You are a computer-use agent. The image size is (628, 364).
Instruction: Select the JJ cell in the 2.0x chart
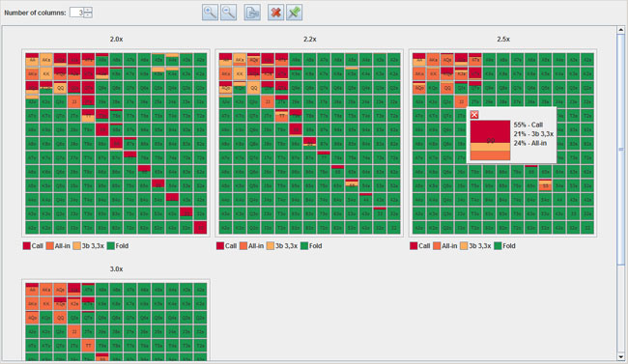(74, 101)
